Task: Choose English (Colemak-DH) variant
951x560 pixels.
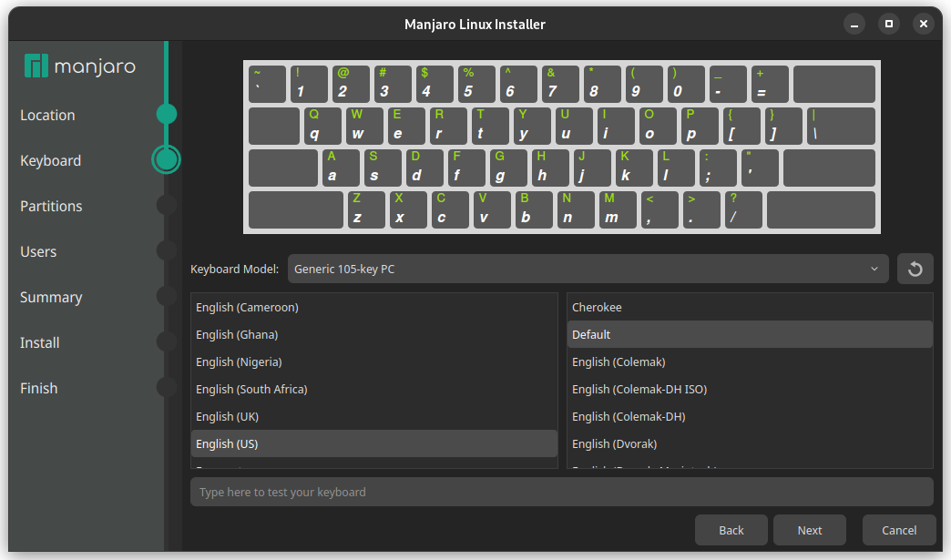Action: [x=750, y=416]
